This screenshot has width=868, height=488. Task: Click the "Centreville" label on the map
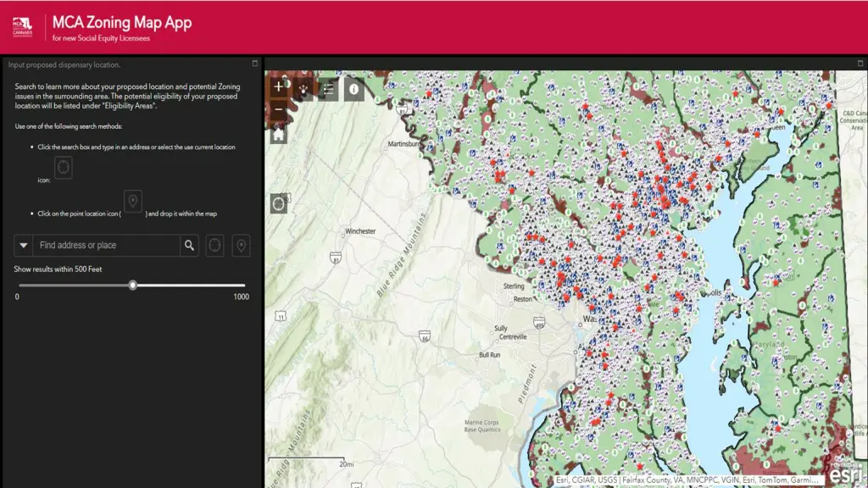tap(513, 336)
